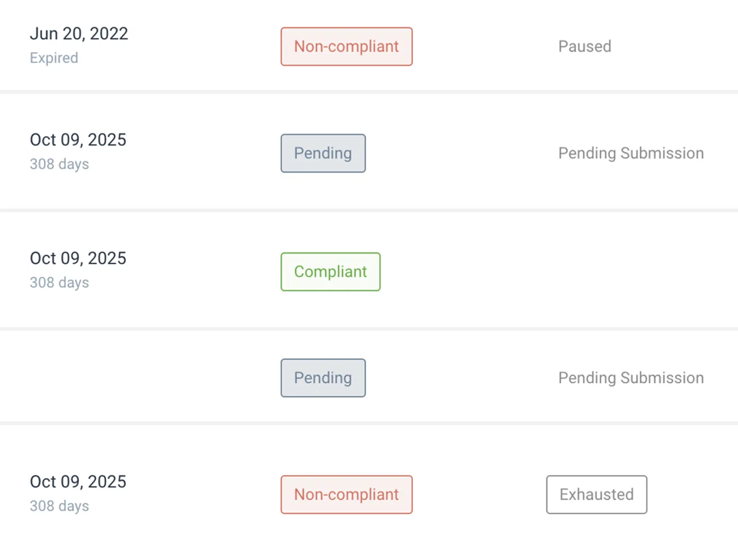Click 308 days under the Compliant row date
Screen dimensions: 738x560
click(59, 283)
